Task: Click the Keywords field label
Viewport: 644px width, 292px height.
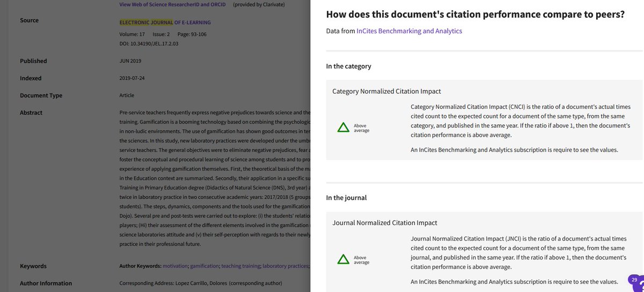Action: 33,266
